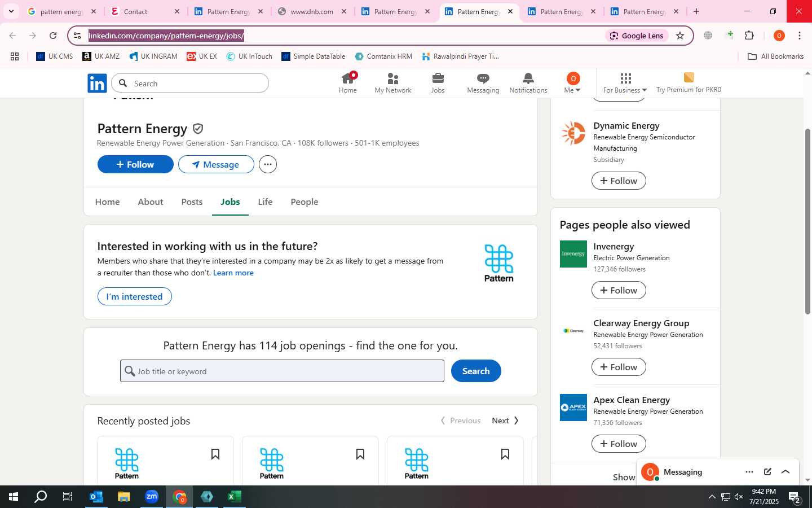
Task: Open the Chrome Extensions puzzle icon
Action: tap(749, 36)
